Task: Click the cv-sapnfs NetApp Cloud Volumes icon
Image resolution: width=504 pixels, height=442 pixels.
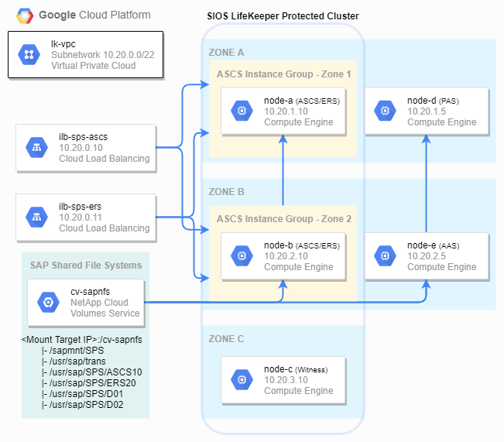Action: pos(48,302)
